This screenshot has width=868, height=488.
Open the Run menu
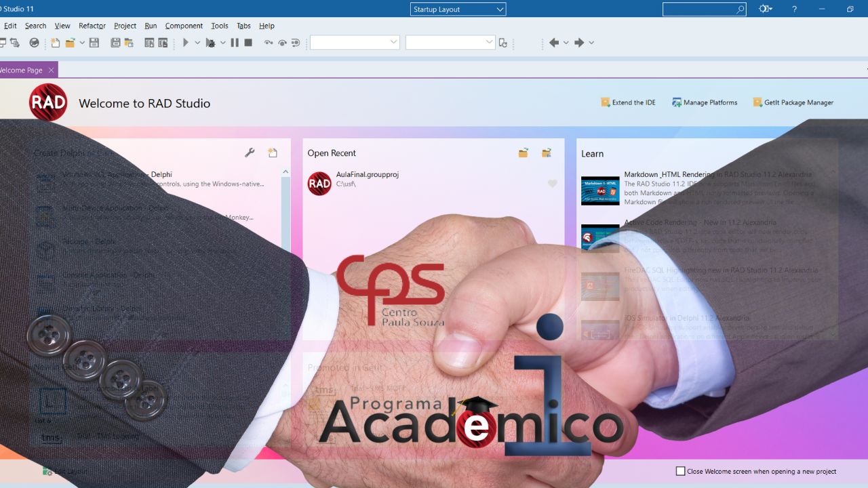[151, 26]
